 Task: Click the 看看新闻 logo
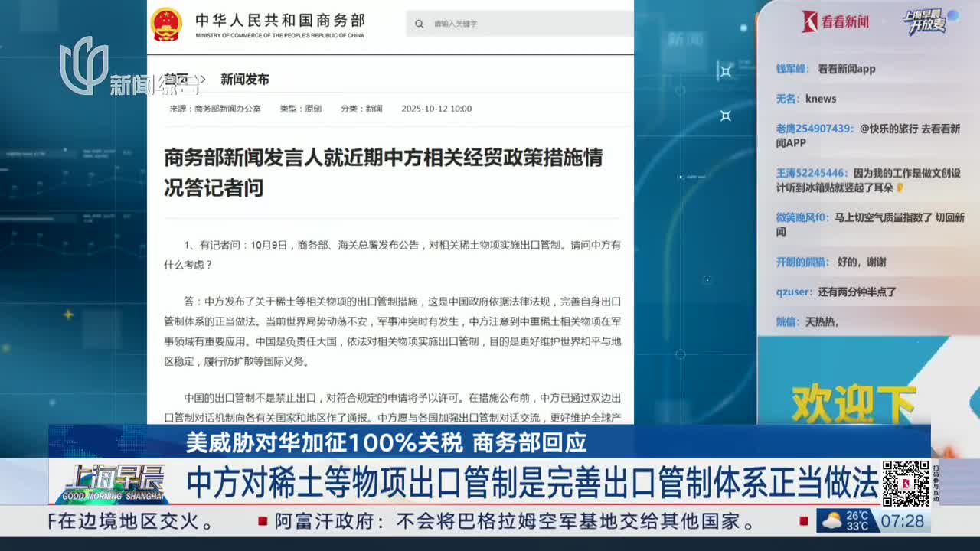point(835,21)
